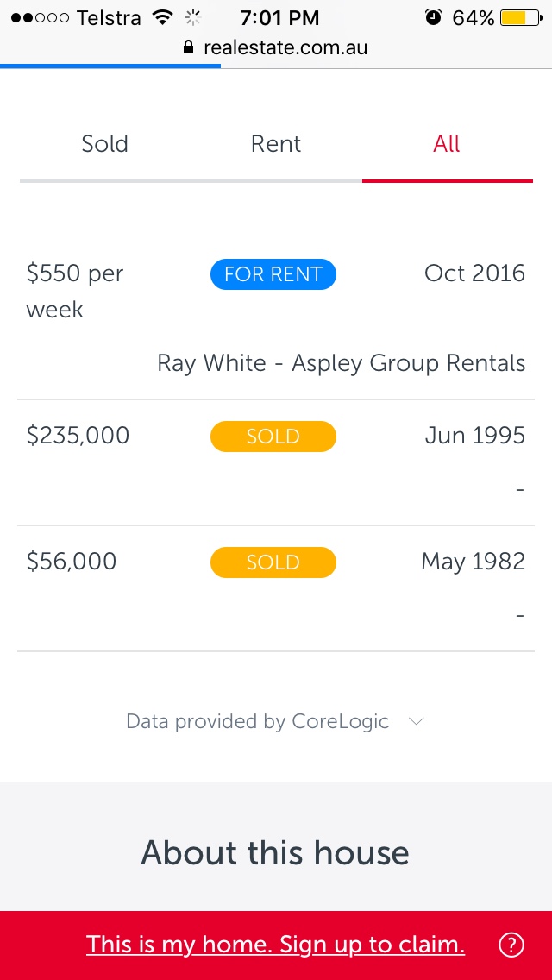Open Ray White - Aspley Group Rentals
This screenshot has height=980, width=552.
pos(341,363)
